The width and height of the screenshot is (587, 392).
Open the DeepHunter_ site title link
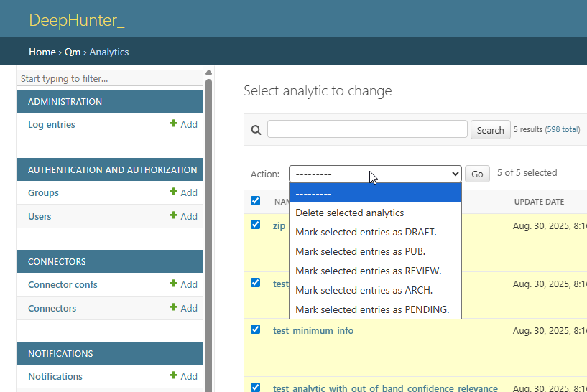click(77, 20)
